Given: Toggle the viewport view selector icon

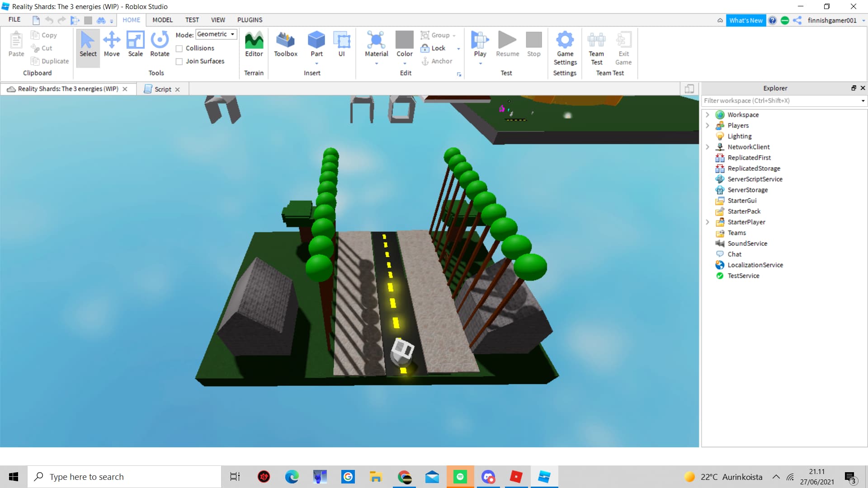Looking at the screenshot, I should (689, 89).
